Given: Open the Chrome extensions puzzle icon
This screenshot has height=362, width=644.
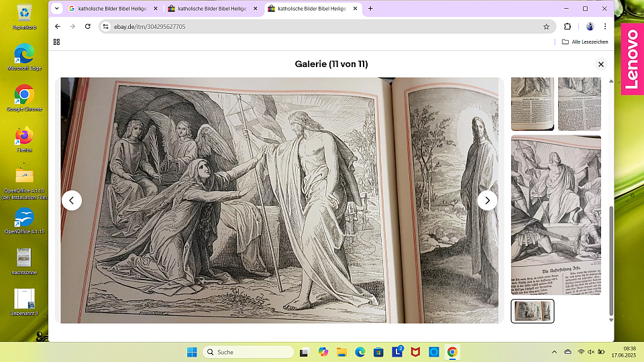Looking at the screenshot, I should pyautogui.click(x=568, y=26).
